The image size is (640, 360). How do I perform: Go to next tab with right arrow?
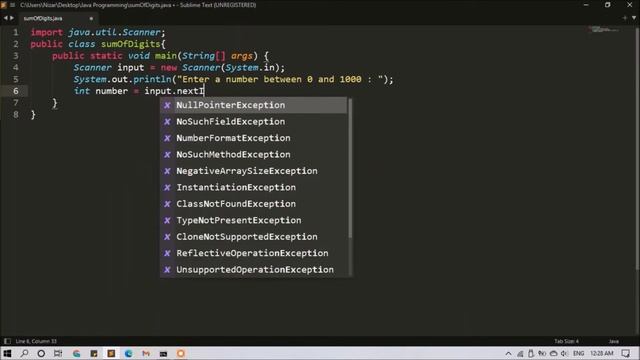(x=12, y=18)
